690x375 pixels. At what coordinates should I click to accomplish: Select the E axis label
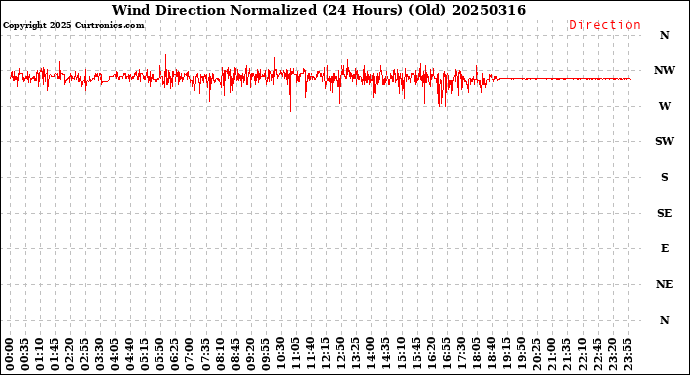tap(664, 248)
